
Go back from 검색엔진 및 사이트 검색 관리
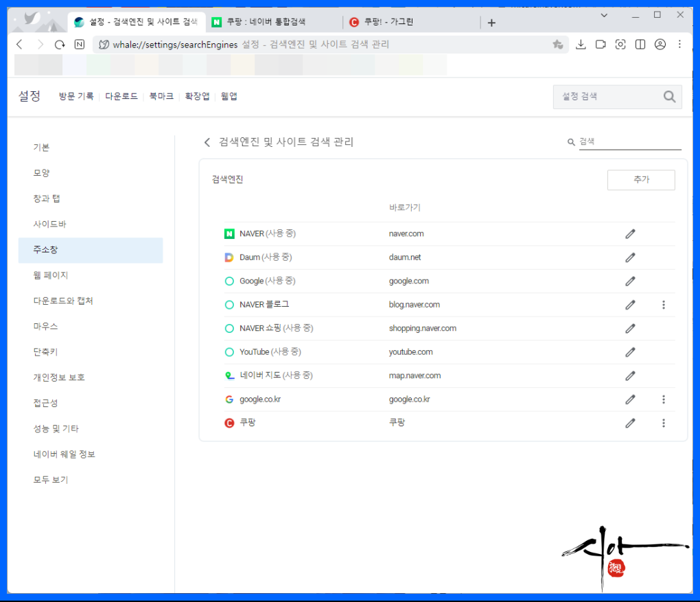(x=207, y=143)
